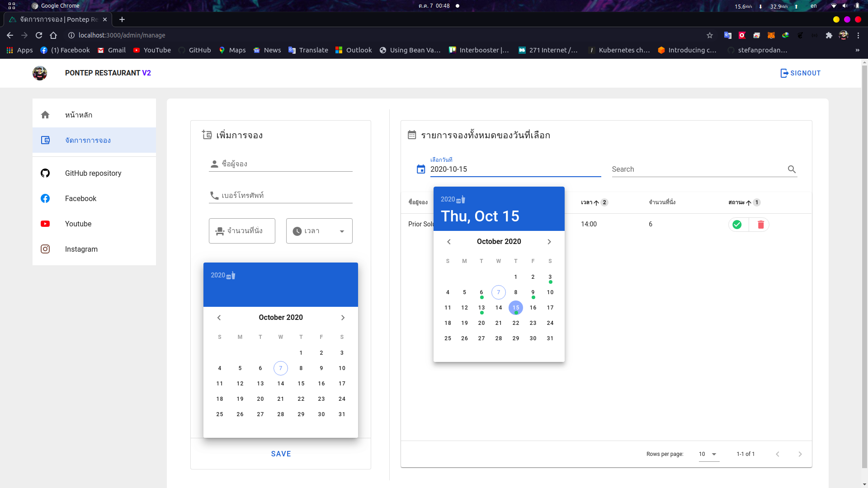Approve the Prior Solu reservation with green check
The width and height of the screenshot is (868, 488).
(737, 225)
